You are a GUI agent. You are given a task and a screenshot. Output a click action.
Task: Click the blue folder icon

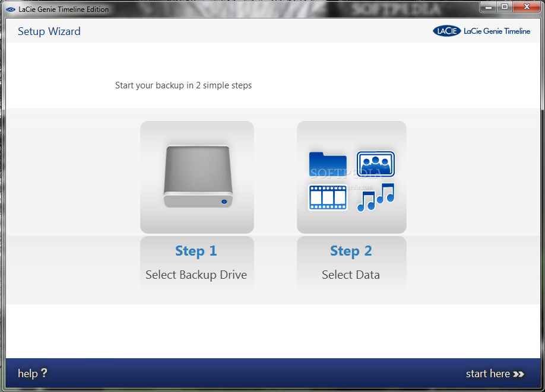tap(328, 164)
